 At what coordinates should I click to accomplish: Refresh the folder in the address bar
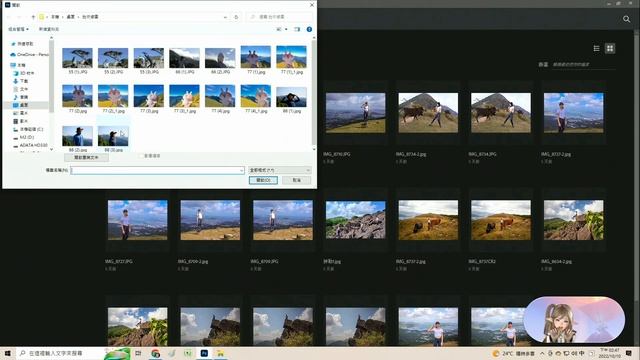(236, 17)
